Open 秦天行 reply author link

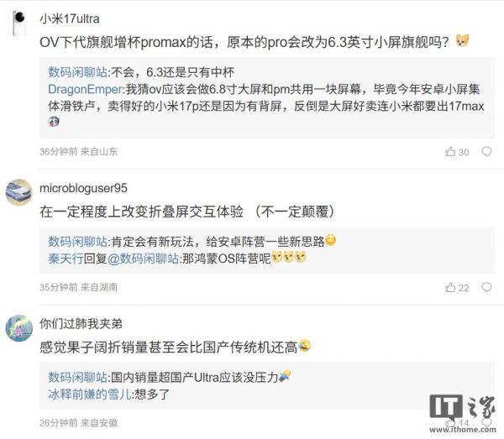[x=66, y=259]
